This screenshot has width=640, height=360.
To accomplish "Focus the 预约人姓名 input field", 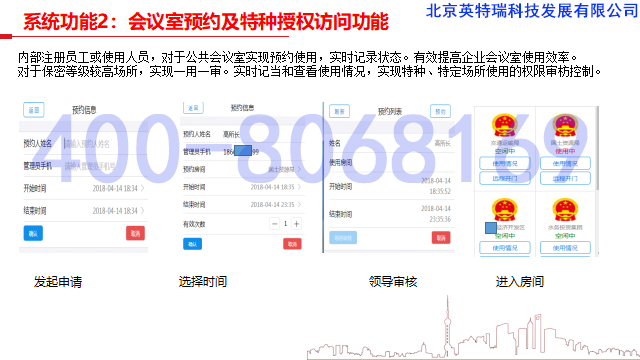I will coord(104,144).
